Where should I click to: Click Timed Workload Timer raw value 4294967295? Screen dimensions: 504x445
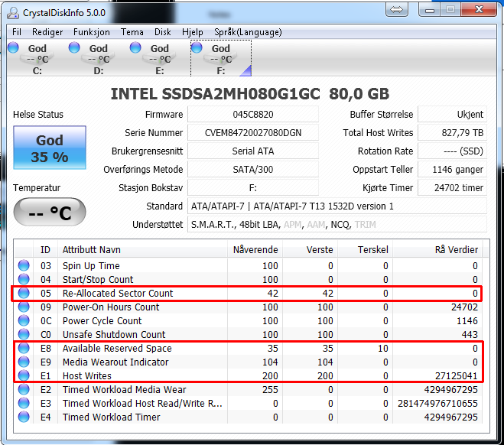pyautogui.click(x=450, y=417)
